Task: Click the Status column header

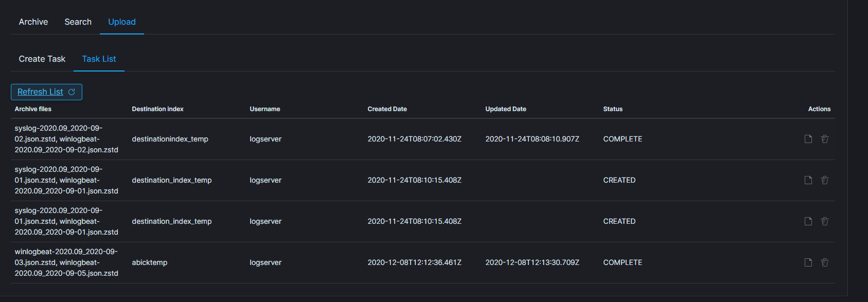Action: click(613, 109)
